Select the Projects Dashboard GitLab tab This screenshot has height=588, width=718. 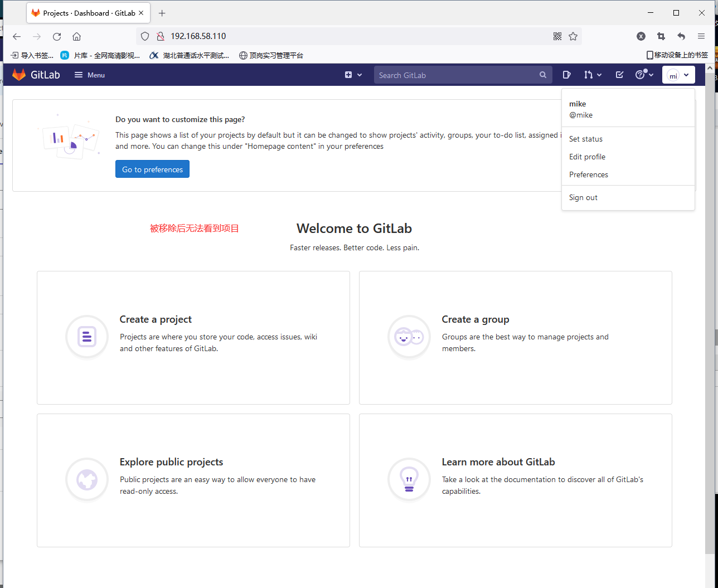[x=88, y=13]
